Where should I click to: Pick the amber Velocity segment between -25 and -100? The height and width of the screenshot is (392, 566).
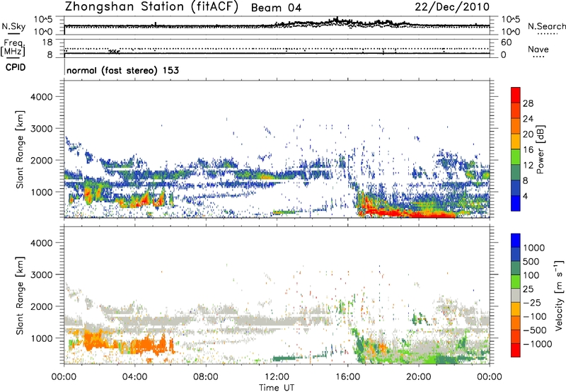tap(516, 309)
